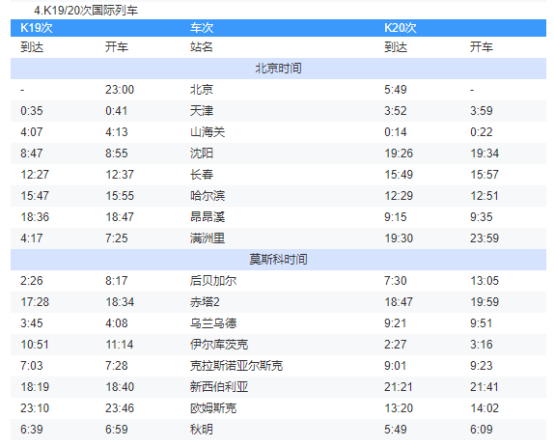Click the 站名 column label

click(x=201, y=47)
